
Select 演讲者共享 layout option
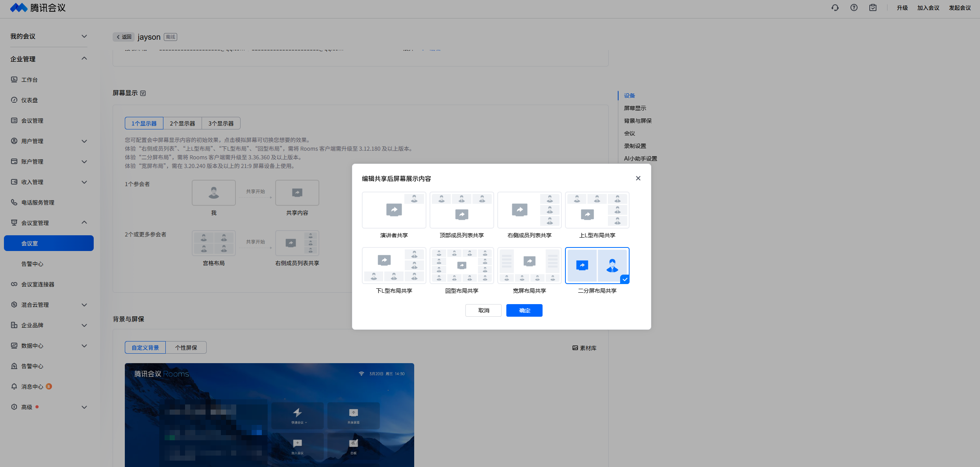[394, 210]
